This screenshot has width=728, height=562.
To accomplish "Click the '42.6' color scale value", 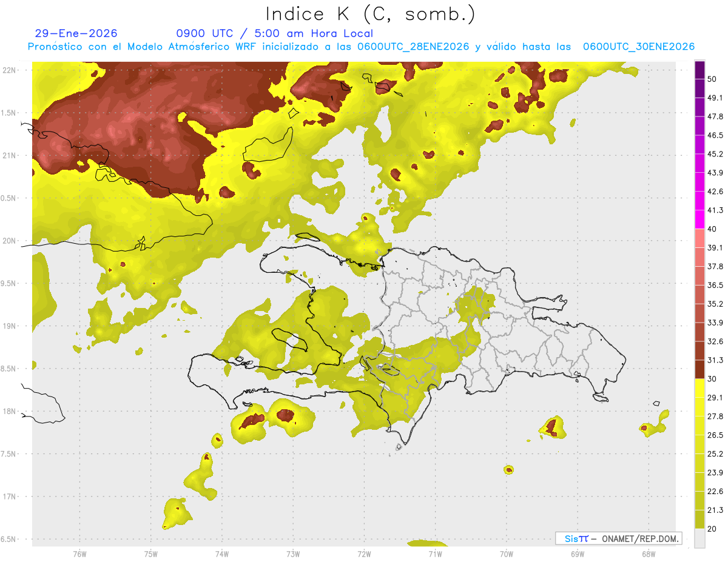I will pos(715,192).
